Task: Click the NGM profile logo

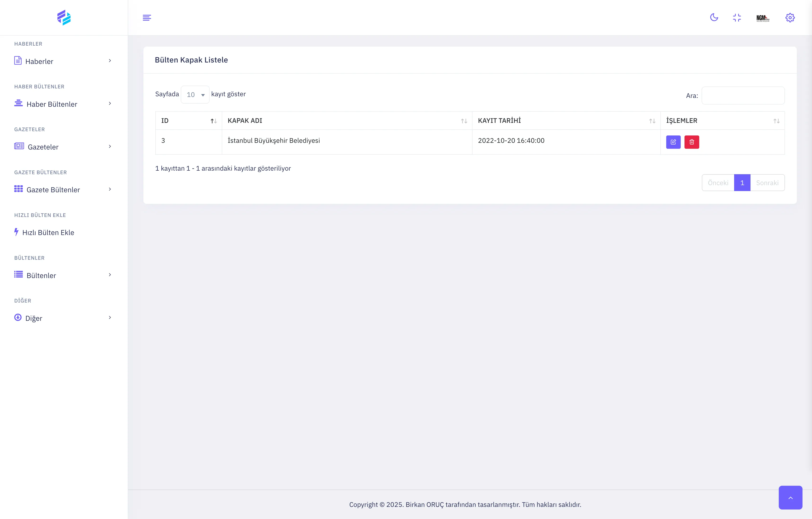Action: [x=763, y=18]
